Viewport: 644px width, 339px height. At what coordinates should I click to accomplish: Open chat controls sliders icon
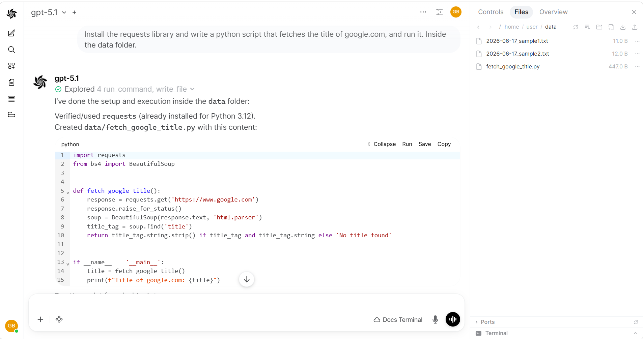(439, 12)
